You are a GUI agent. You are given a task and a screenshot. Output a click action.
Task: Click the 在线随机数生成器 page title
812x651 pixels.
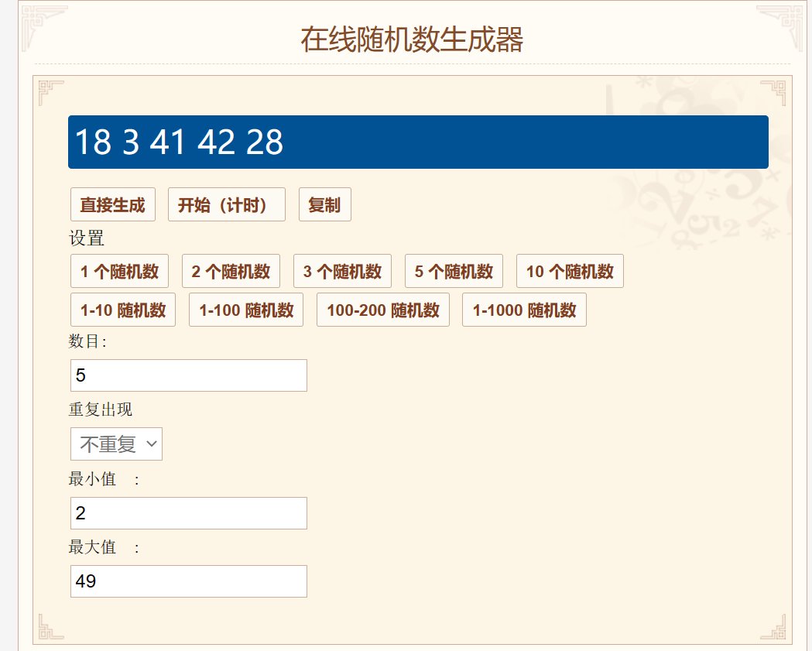(x=412, y=39)
